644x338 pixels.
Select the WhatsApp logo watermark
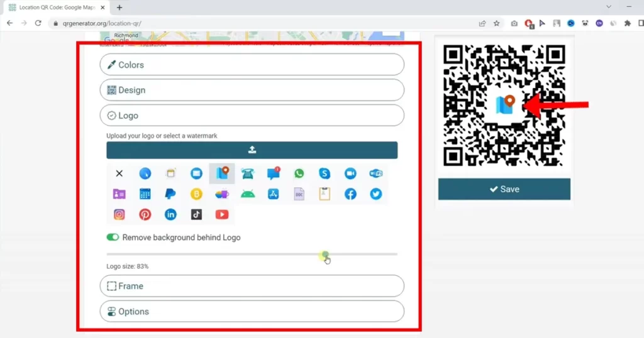tap(299, 173)
